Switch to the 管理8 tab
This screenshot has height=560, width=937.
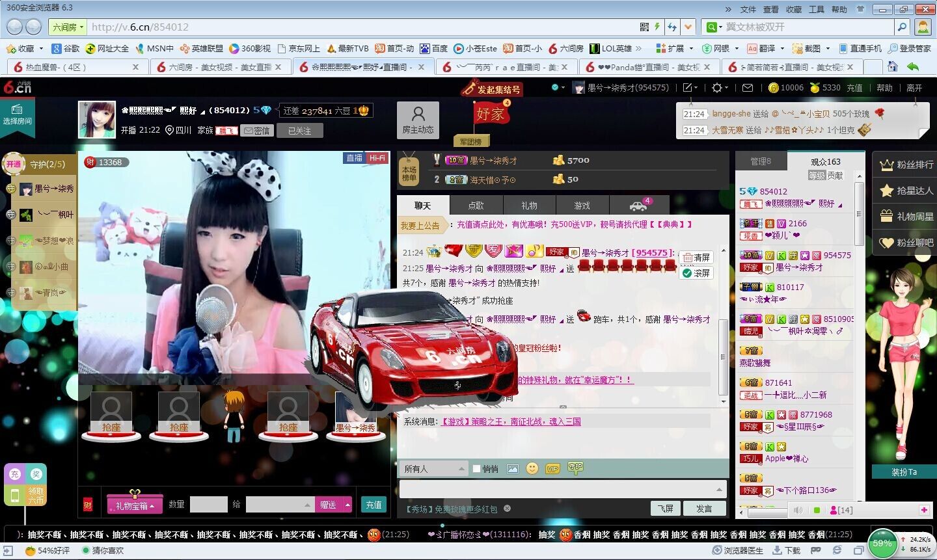[761, 161]
